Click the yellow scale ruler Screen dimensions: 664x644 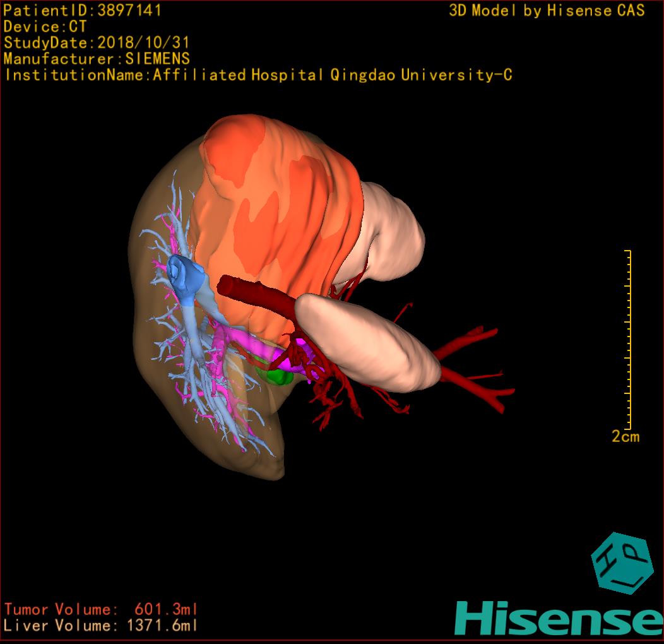tap(628, 340)
